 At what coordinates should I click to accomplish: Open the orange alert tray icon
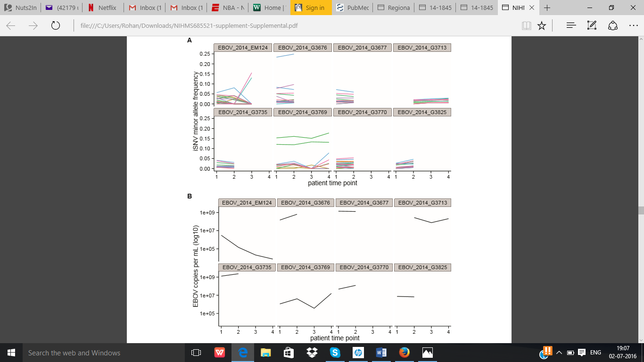pyautogui.click(x=547, y=351)
